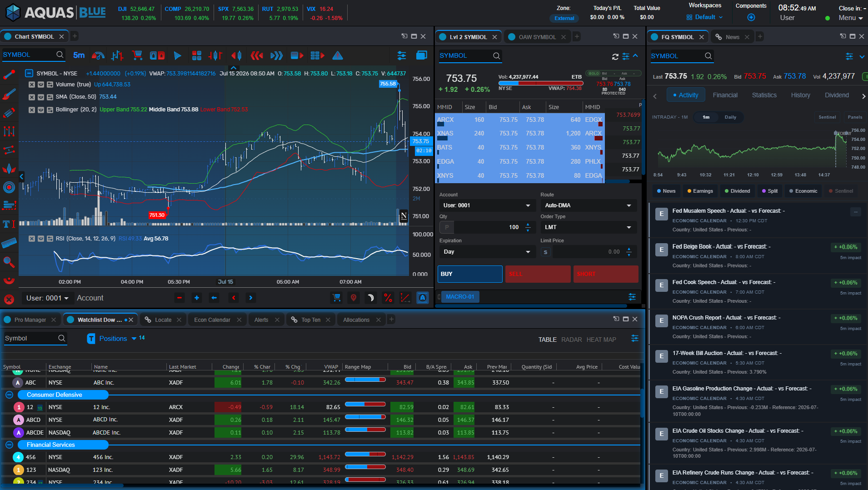Remove the Volume indicator with its X box
Image resolution: width=868 pixels, height=490 pixels.
(32, 85)
